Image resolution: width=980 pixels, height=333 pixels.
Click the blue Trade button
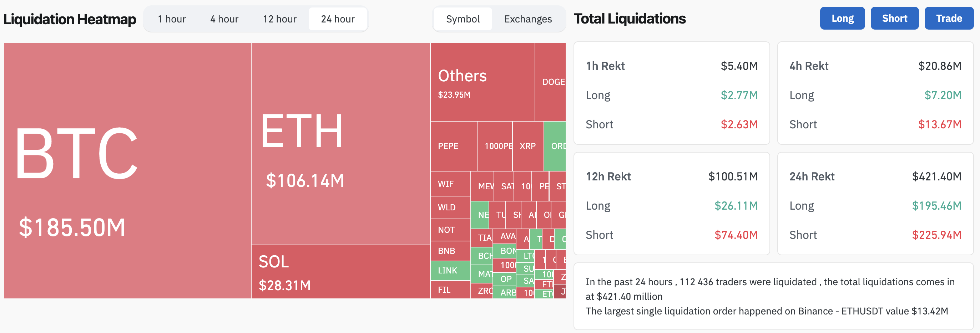(x=949, y=18)
